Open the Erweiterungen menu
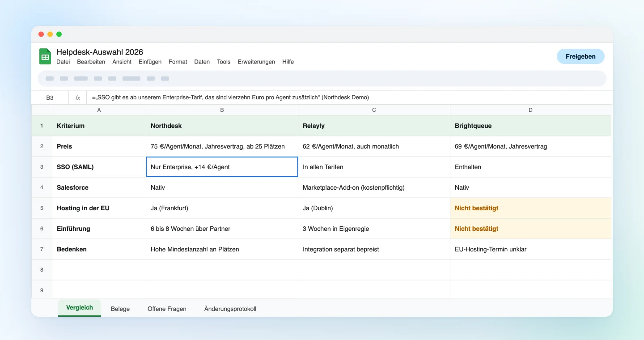 coord(256,62)
